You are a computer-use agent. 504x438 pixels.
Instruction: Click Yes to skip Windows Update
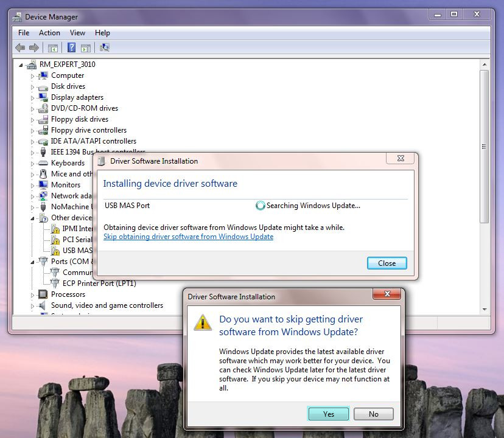click(329, 414)
